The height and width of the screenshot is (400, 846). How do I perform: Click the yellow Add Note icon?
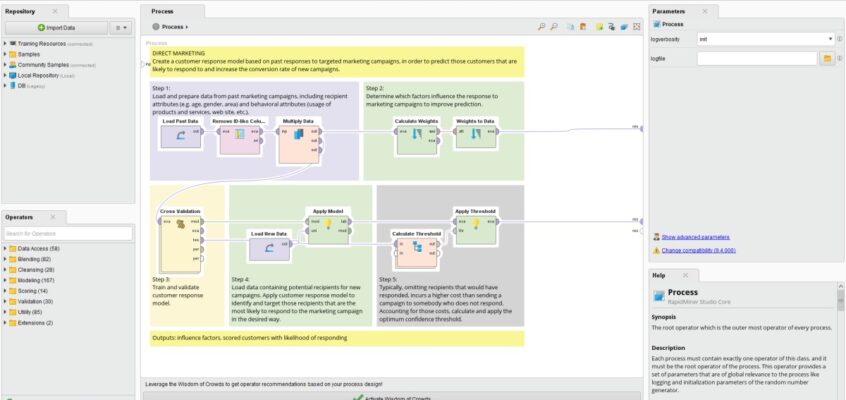599,26
